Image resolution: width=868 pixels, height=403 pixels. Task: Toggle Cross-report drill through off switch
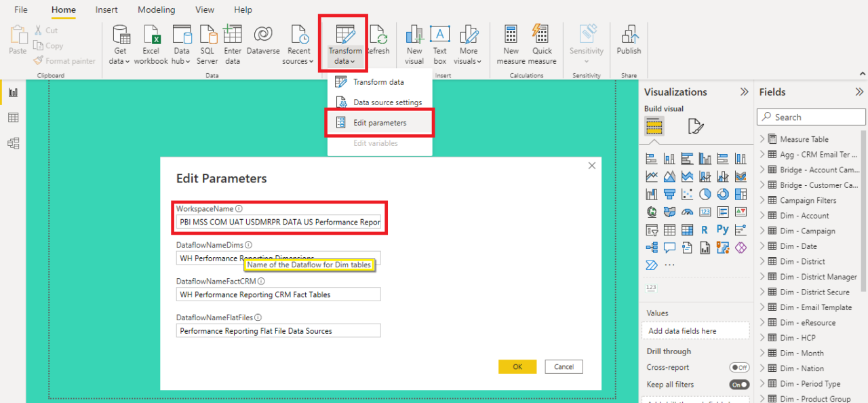[x=739, y=367]
